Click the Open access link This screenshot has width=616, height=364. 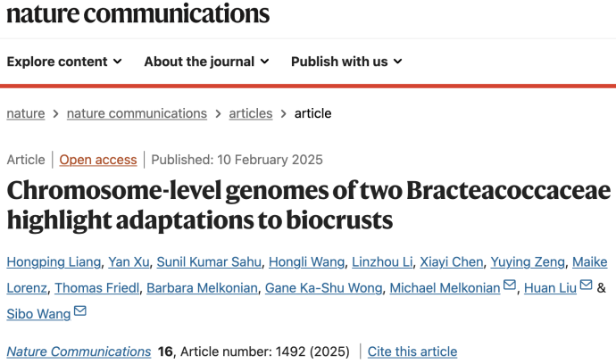(x=98, y=160)
